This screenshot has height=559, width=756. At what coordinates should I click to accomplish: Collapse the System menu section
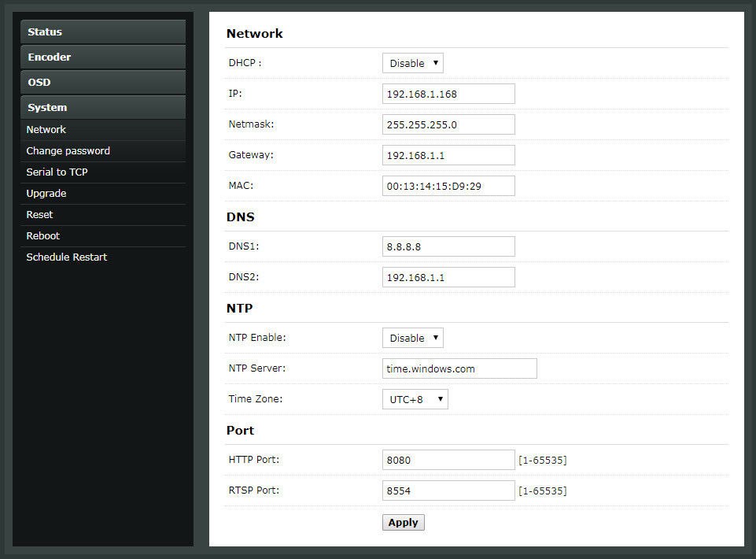point(103,107)
